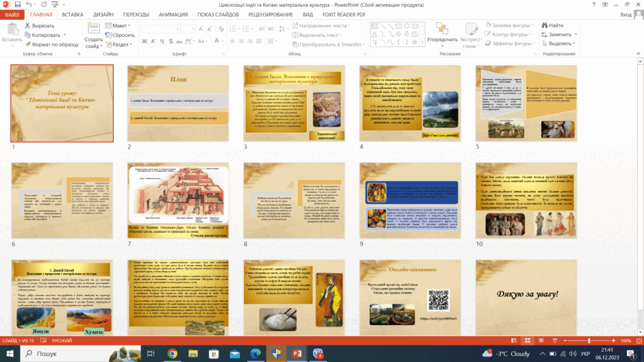Open Google Chrome from taskbar
The image size is (644, 362).
pos(172,353)
